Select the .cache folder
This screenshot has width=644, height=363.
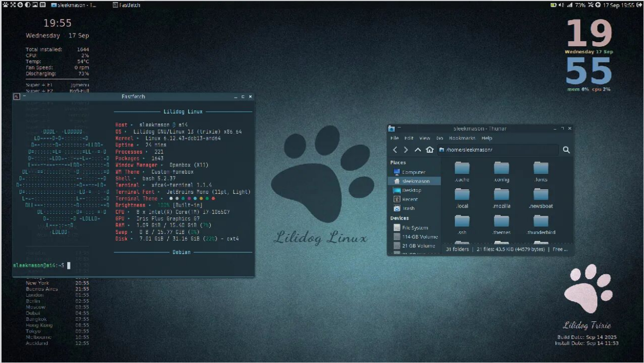[x=462, y=172]
